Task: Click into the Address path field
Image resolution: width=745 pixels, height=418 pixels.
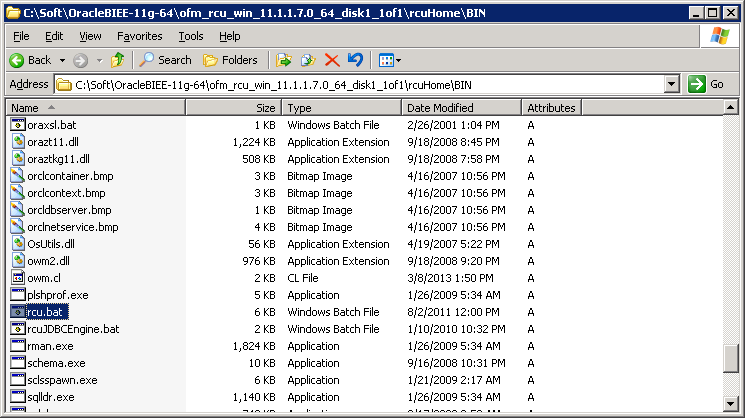Action: click(359, 85)
